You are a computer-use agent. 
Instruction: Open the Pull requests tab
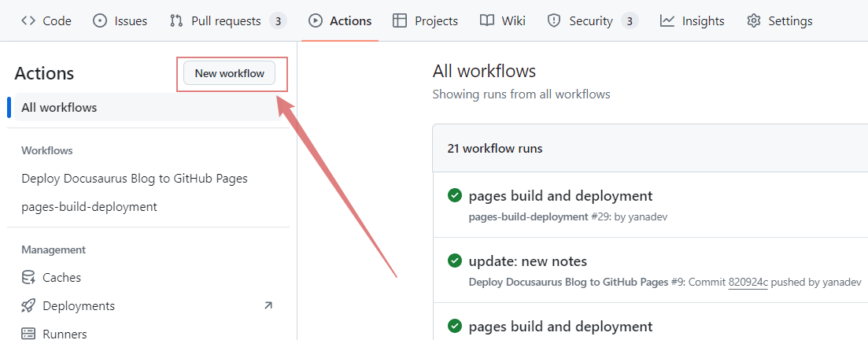click(228, 21)
